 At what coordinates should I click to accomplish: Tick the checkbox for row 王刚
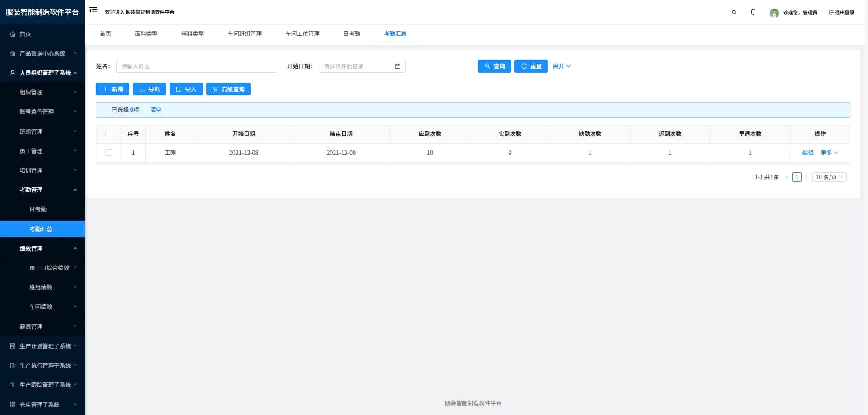tap(108, 153)
